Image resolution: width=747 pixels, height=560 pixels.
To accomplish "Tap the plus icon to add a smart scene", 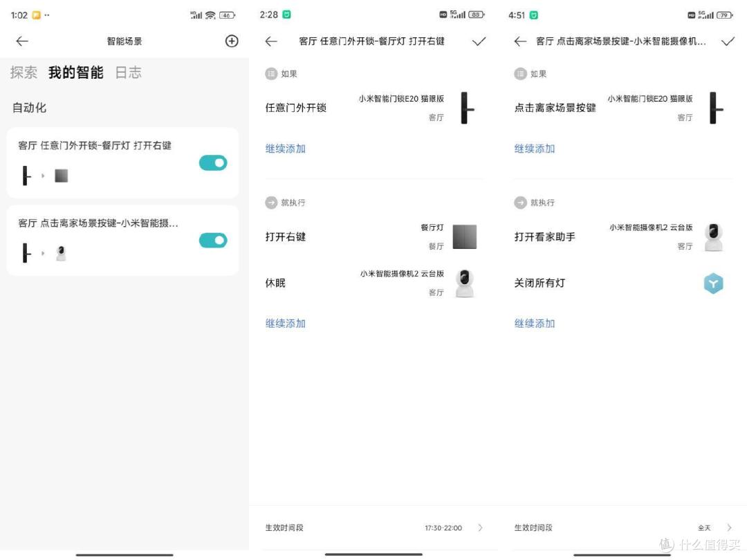I will 232,41.
